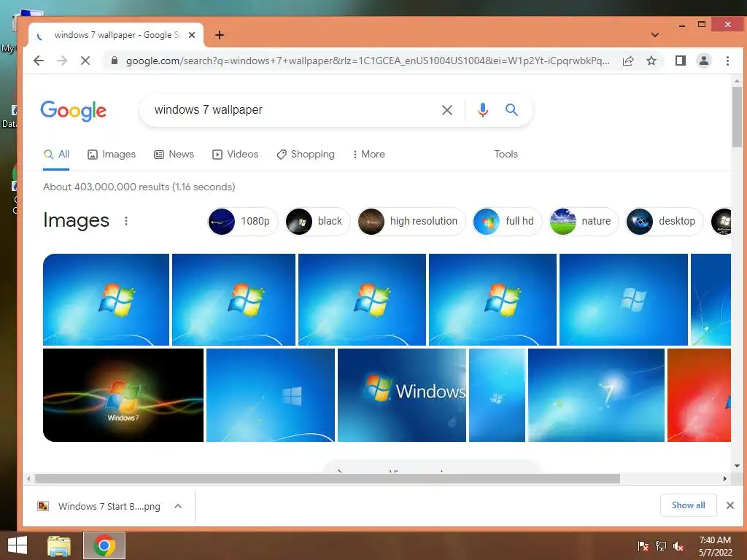Screen dimensions: 747x560
Task: Click the vertical scrollbar thumb
Action: [x=737, y=117]
